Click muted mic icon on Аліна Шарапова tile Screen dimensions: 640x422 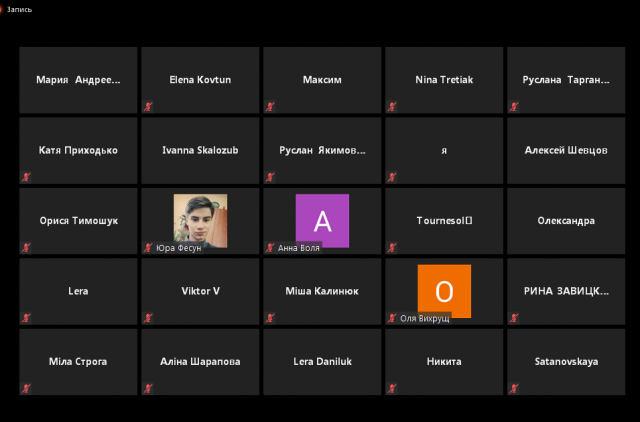pos(148,389)
